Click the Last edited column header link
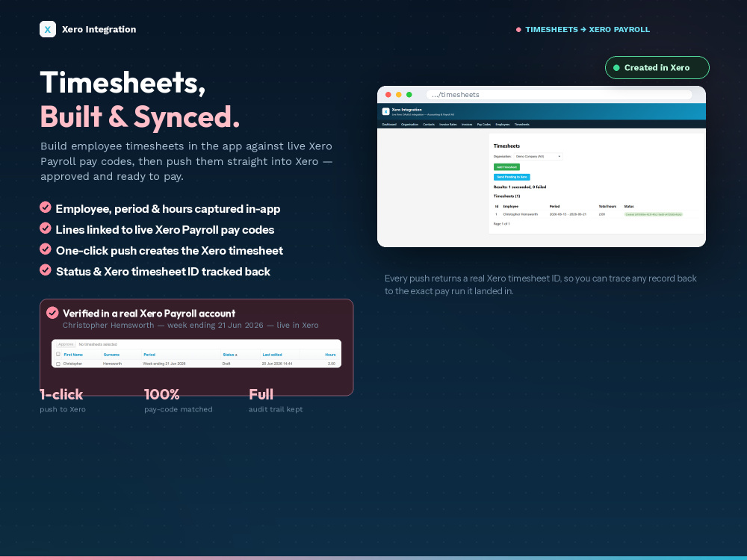747x560 pixels. [x=272, y=355]
